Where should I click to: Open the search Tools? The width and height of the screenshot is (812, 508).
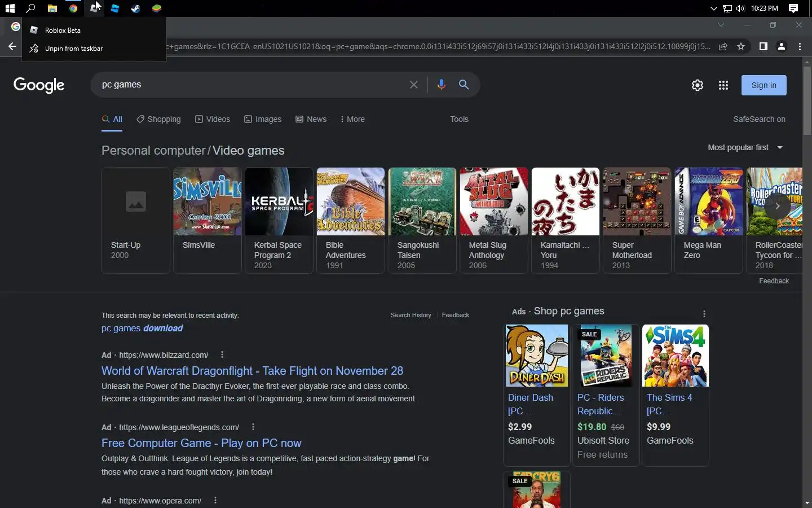pos(459,120)
